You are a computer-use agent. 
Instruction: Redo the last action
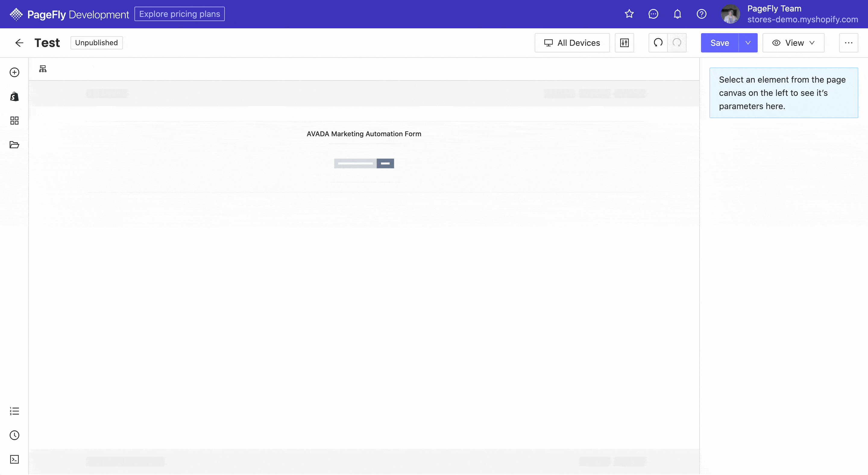(x=677, y=43)
